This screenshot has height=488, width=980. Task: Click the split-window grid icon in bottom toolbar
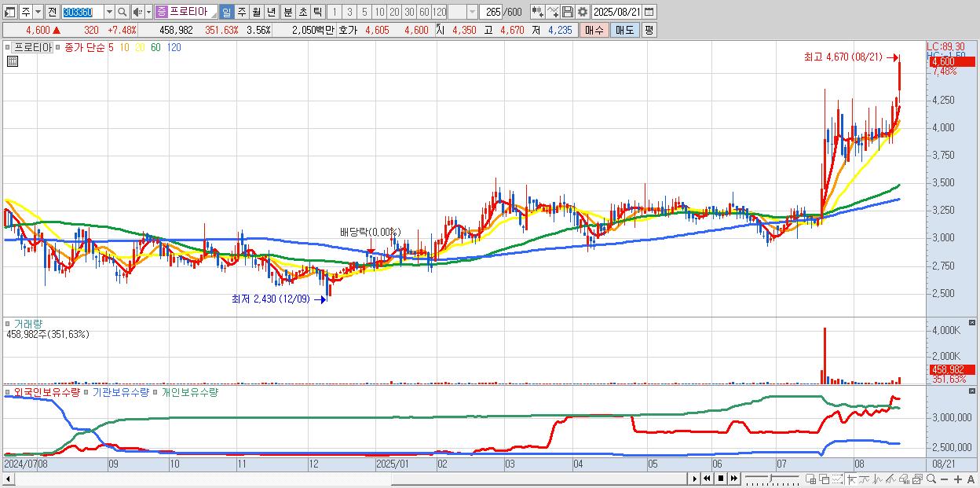(x=810, y=479)
